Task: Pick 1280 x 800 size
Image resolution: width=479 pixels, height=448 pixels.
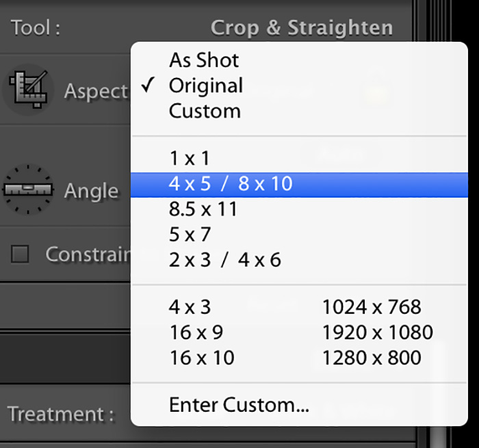Action: 372,358
